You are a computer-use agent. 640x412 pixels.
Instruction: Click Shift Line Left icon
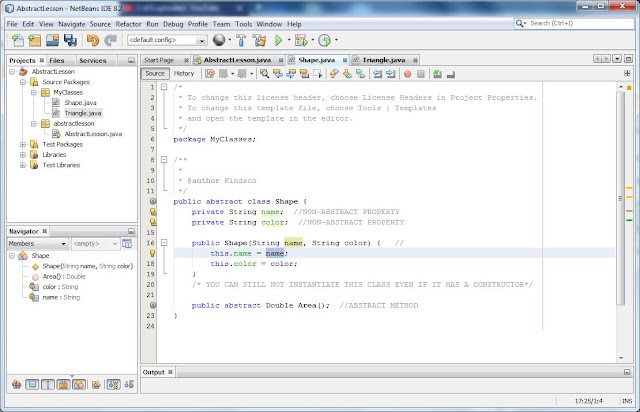pos(377,73)
